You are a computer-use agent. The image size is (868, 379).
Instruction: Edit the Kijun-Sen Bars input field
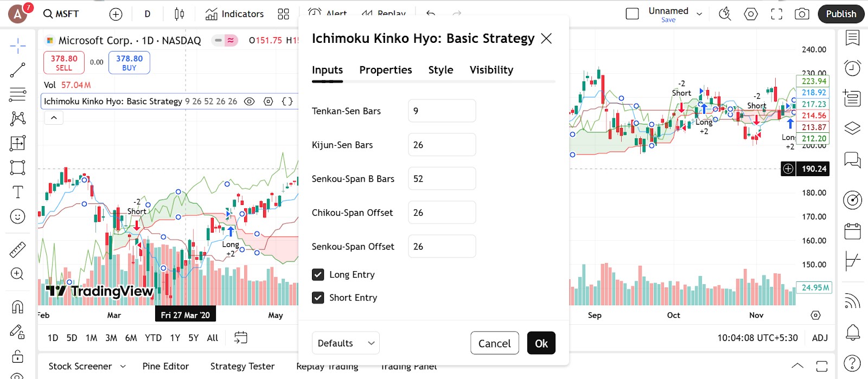coord(442,145)
